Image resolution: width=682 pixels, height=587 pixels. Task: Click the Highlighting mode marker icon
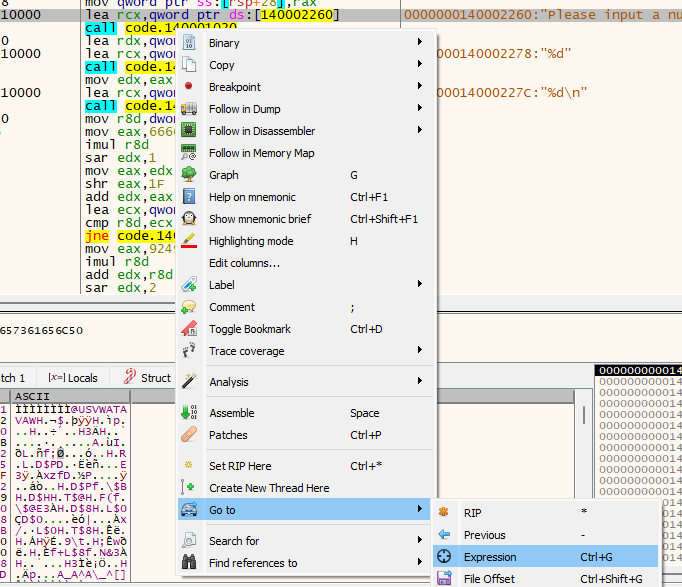click(189, 240)
